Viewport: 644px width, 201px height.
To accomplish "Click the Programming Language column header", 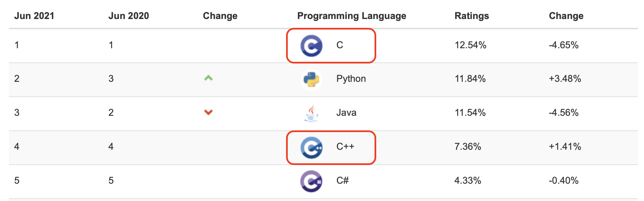I will [351, 16].
